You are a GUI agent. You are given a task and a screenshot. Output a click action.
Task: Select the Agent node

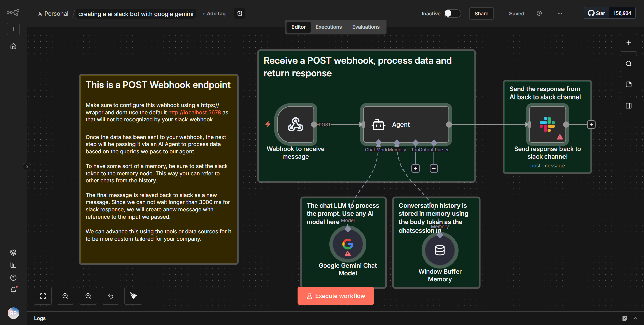[406, 125]
